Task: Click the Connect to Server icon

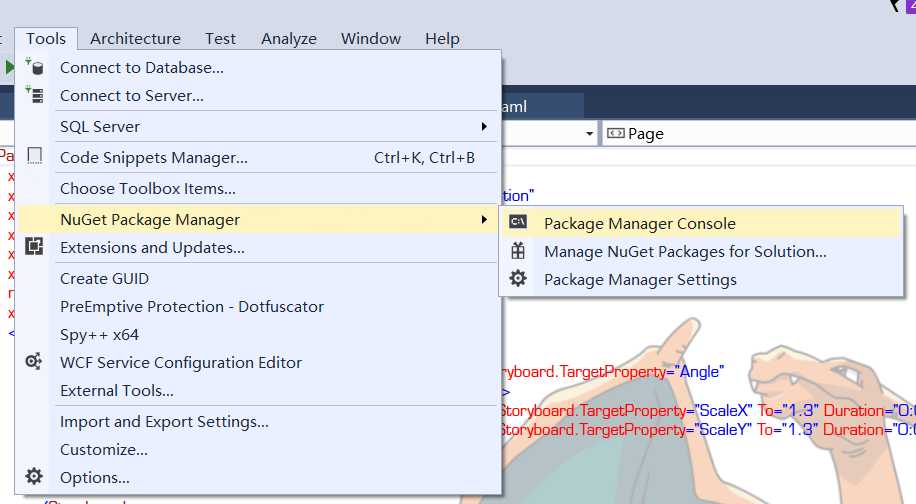Action: click(x=34, y=95)
